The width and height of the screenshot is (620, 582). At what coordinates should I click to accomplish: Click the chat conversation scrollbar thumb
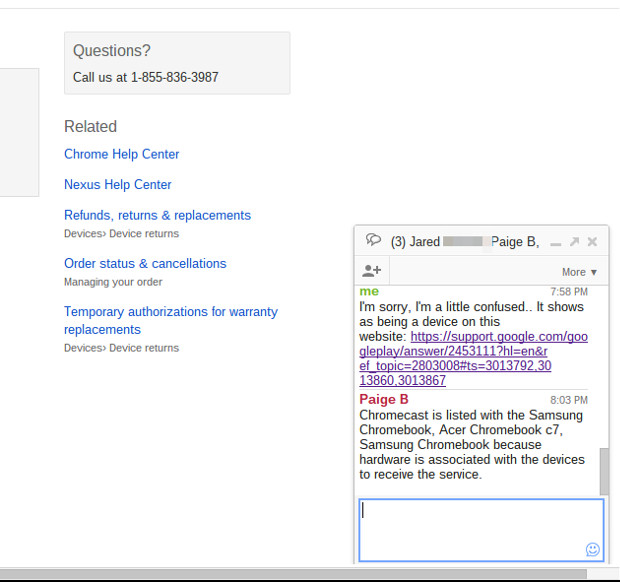point(603,470)
